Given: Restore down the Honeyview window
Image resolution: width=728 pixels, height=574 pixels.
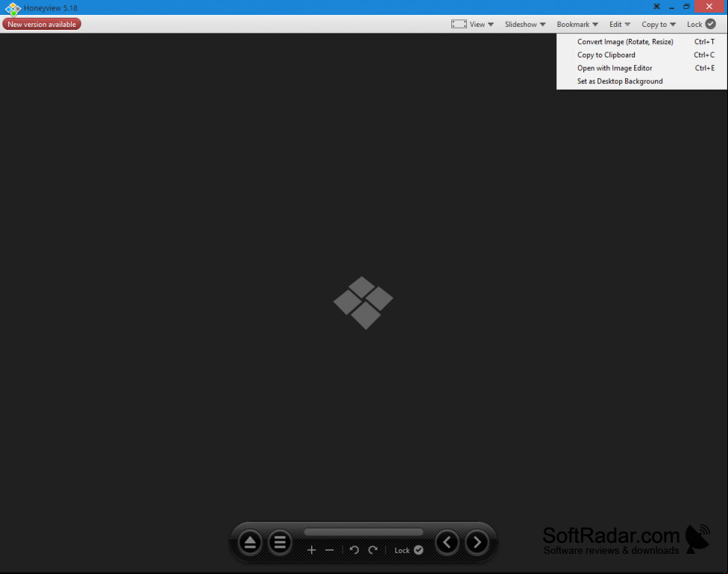Looking at the screenshot, I should pos(687,7).
